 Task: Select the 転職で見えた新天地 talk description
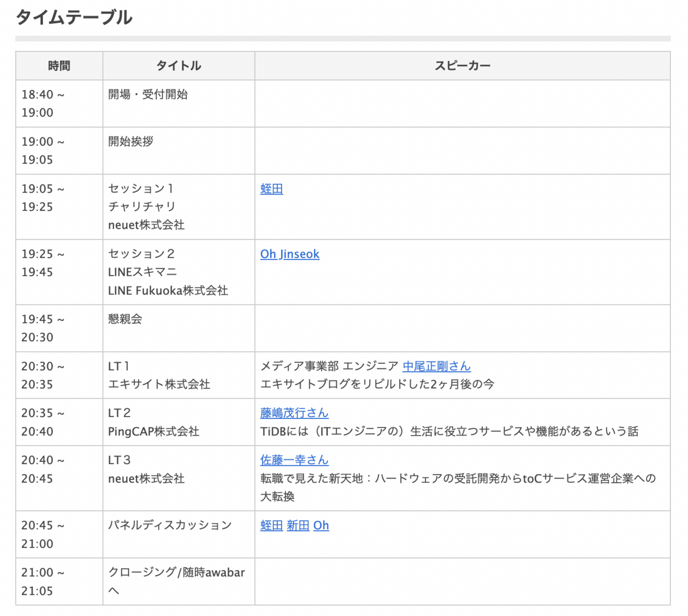click(x=458, y=488)
